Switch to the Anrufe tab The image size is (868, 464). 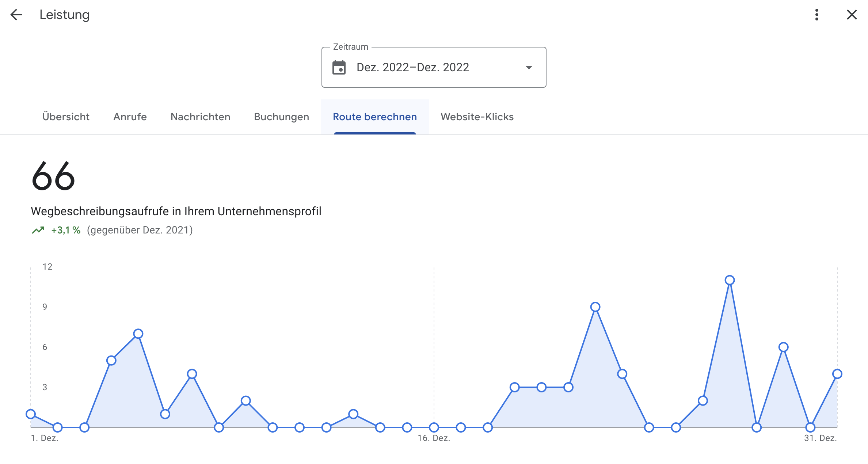(x=130, y=117)
